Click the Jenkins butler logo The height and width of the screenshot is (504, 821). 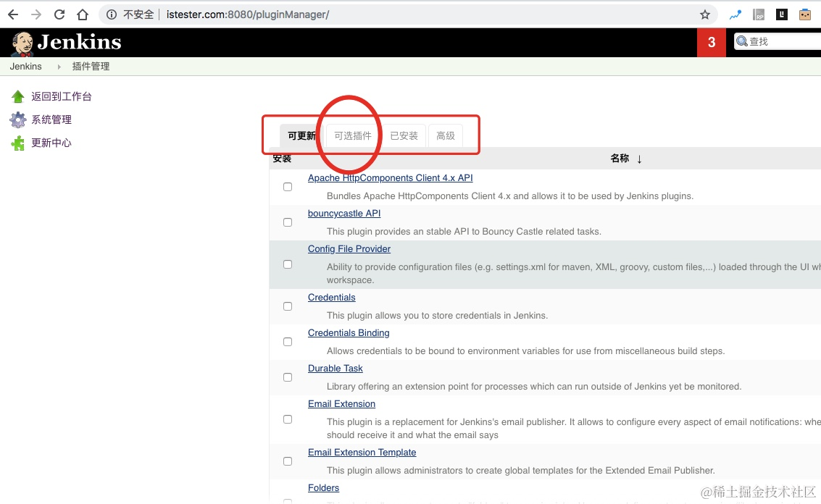22,43
